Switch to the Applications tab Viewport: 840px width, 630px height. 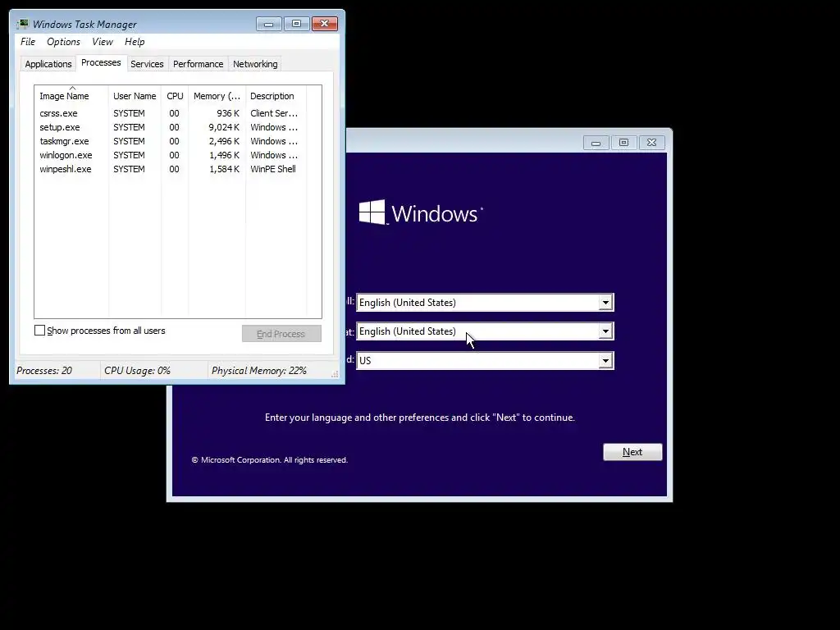(48, 64)
